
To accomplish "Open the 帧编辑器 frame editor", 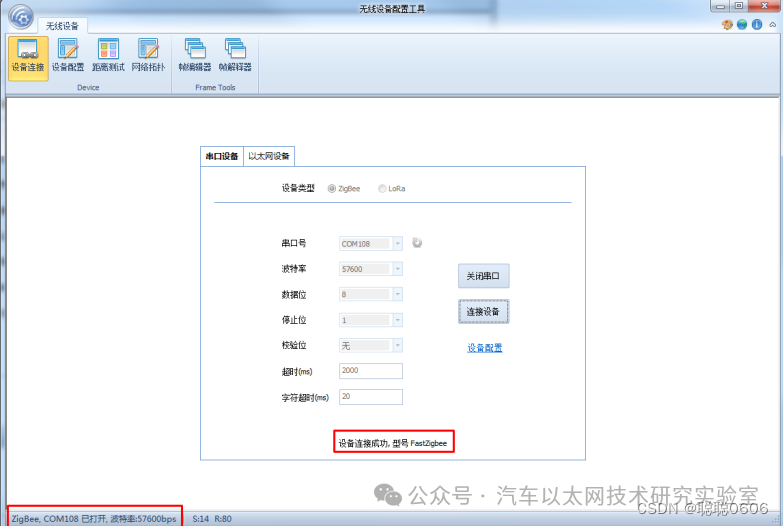I will point(195,57).
